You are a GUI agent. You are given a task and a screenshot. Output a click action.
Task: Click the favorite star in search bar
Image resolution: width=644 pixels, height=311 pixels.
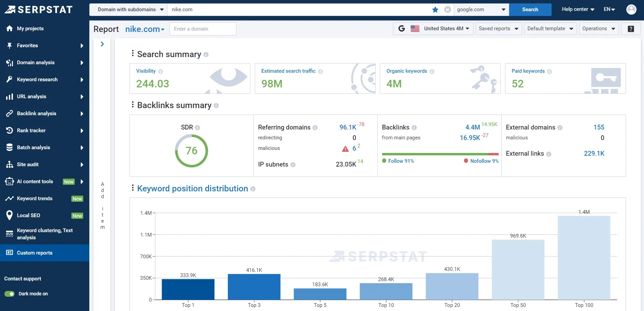pyautogui.click(x=435, y=10)
